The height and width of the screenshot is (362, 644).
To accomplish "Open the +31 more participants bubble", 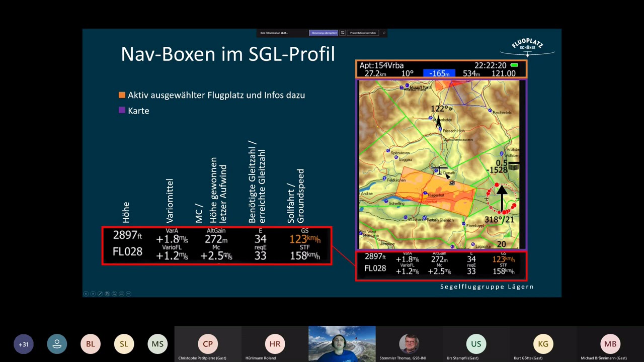I will point(24,344).
